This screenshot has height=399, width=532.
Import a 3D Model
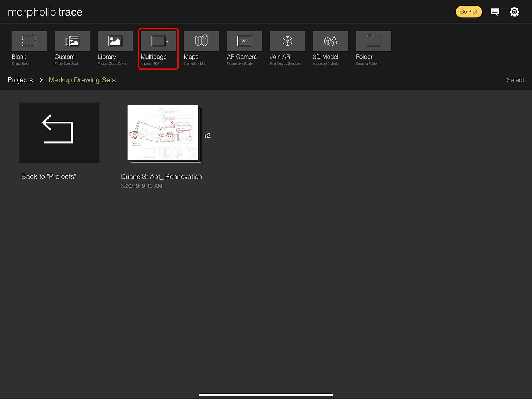tap(331, 41)
